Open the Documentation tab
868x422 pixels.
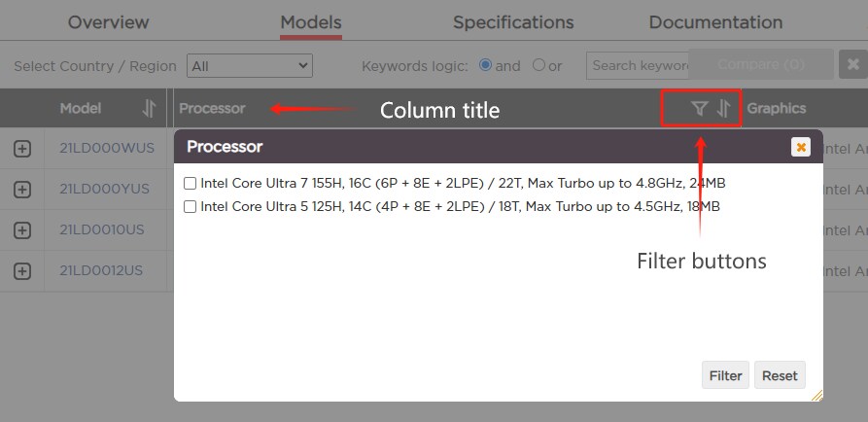pos(715,22)
